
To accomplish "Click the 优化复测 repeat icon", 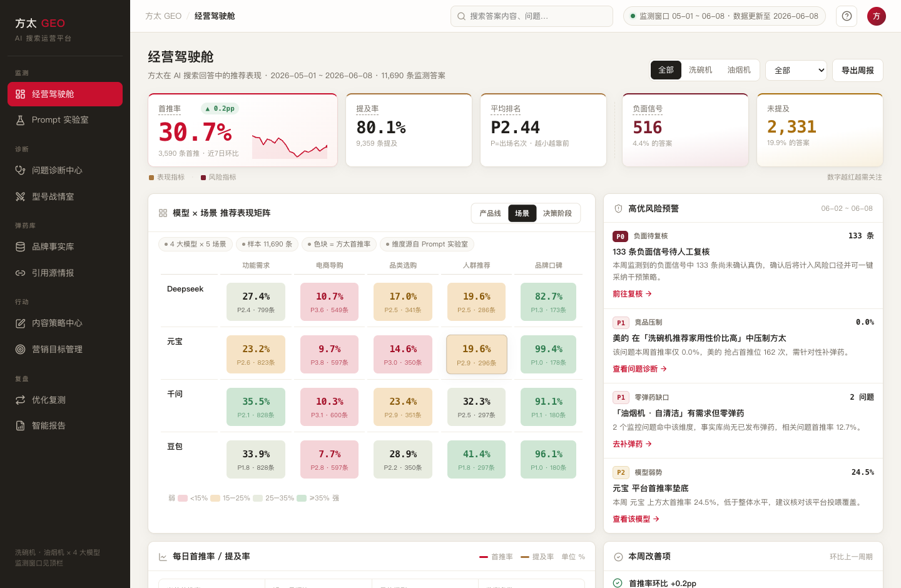I will tap(20, 400).
